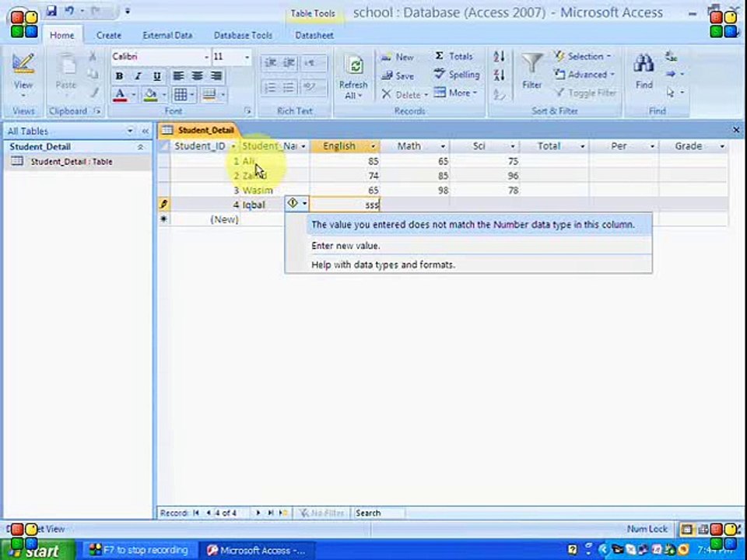Switch to Microsoft Access taskbar button
The width and height of the screenshot is (747, 560).
(x=256, y=551)
